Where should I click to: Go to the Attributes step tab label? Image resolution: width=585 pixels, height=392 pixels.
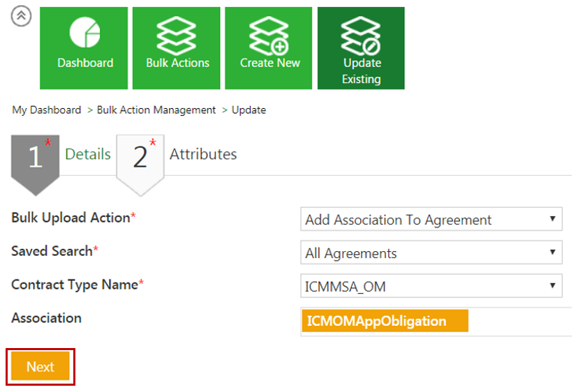[203, 154]
